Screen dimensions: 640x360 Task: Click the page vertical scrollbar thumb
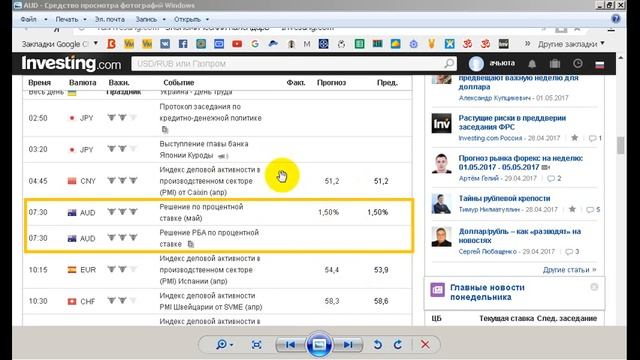[x=621, y=145]
